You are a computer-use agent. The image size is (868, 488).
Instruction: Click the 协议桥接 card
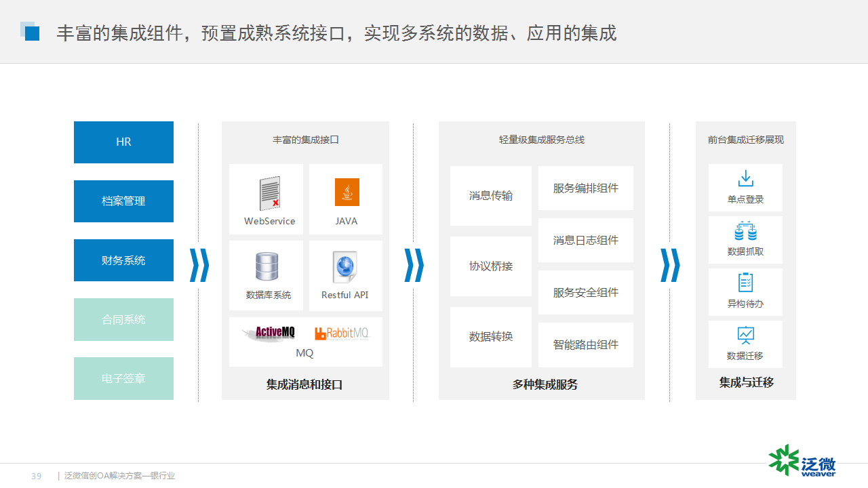coord(491,266)
